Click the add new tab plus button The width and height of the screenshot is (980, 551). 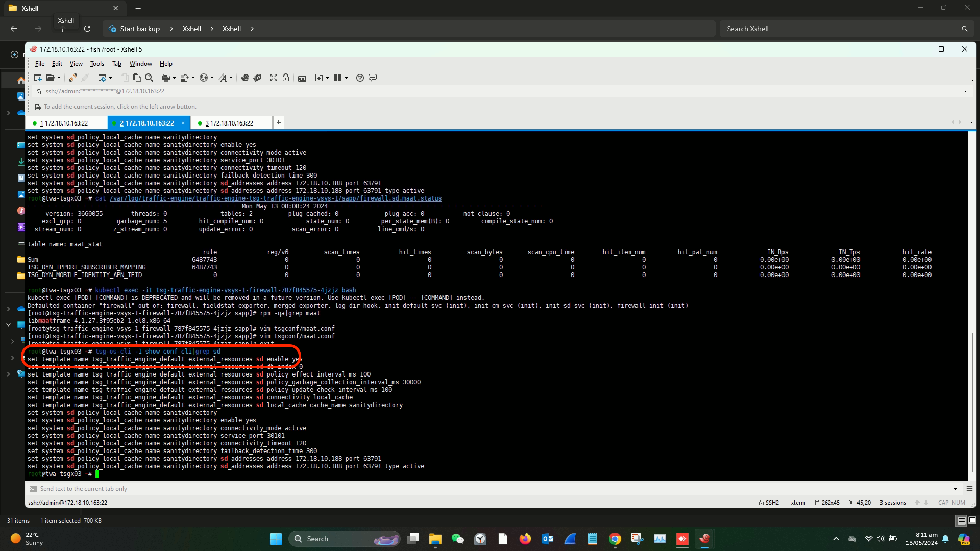(278, 122)
